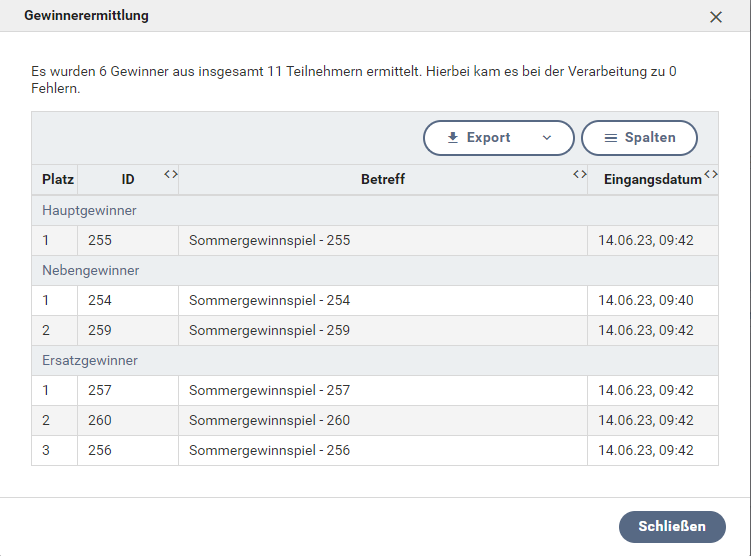Click the Betreff column header
Viewport: 751px width, 556px height.
coord(382,180)
